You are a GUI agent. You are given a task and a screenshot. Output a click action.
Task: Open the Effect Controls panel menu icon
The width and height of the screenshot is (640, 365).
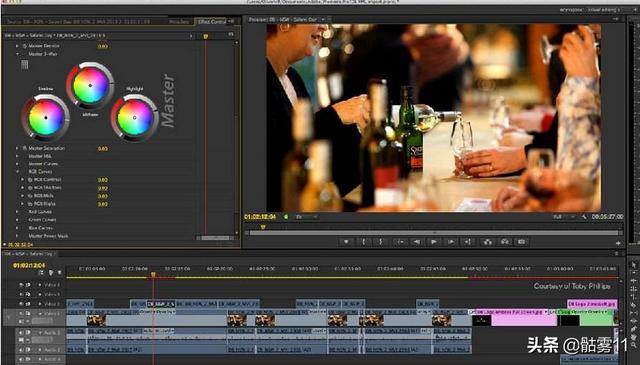[231, 21]
